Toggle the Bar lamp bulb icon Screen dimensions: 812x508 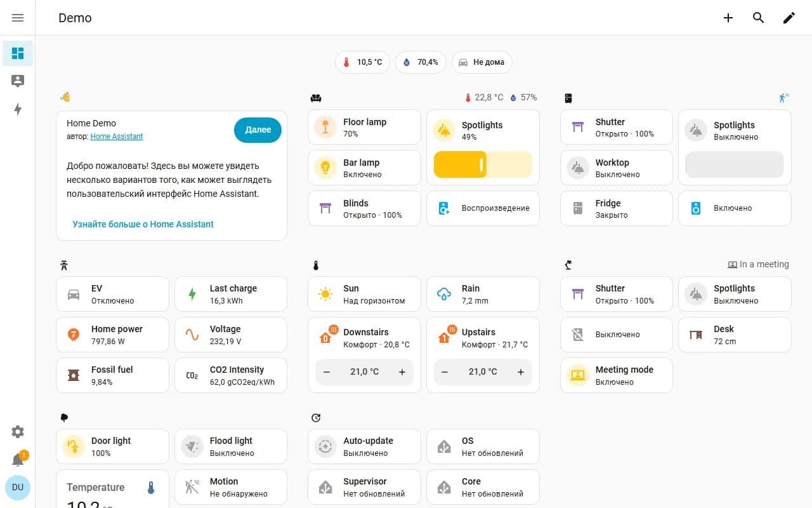click(325, 168)
